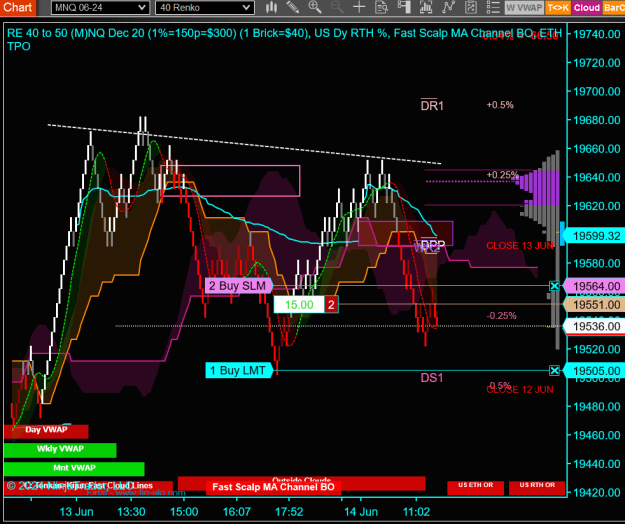
Task: Select the crosshair cursor tool
Action: coord(359,7)
